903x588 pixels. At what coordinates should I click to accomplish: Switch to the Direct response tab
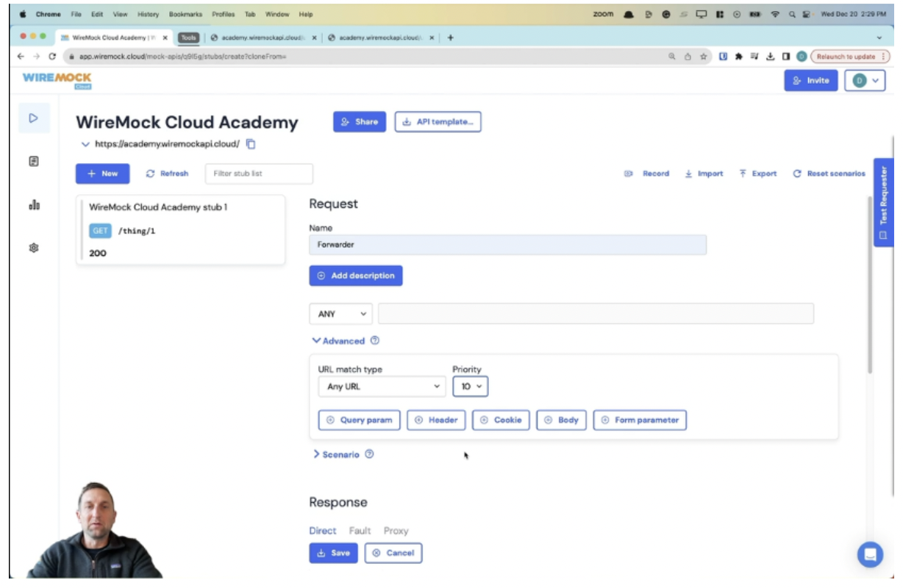point(323,531)
